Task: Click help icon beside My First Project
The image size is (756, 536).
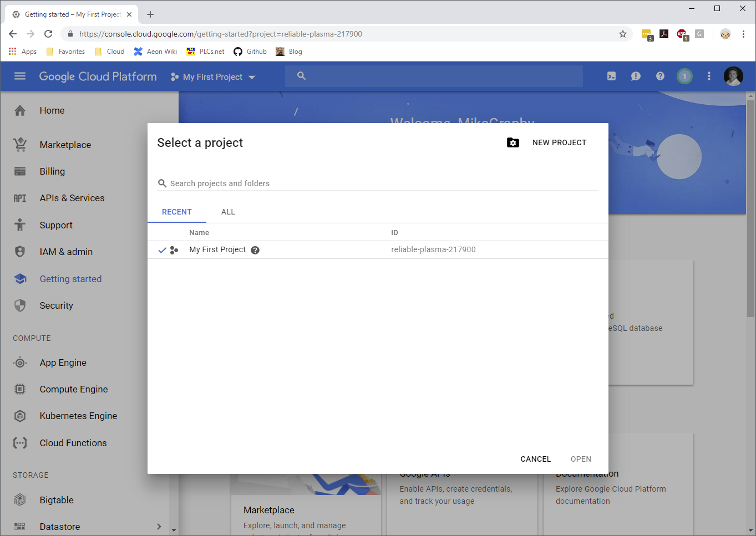Action: (x=255, y=250)
